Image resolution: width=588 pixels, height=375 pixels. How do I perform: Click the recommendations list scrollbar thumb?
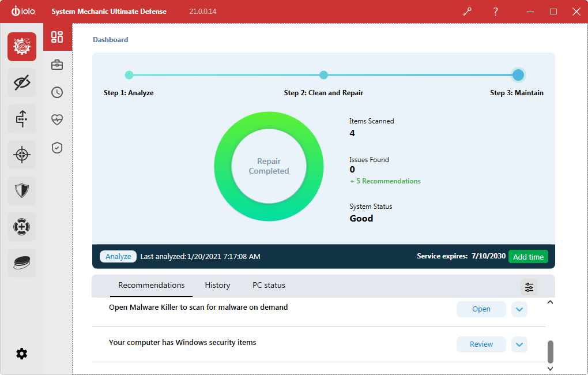click(550, 352)
